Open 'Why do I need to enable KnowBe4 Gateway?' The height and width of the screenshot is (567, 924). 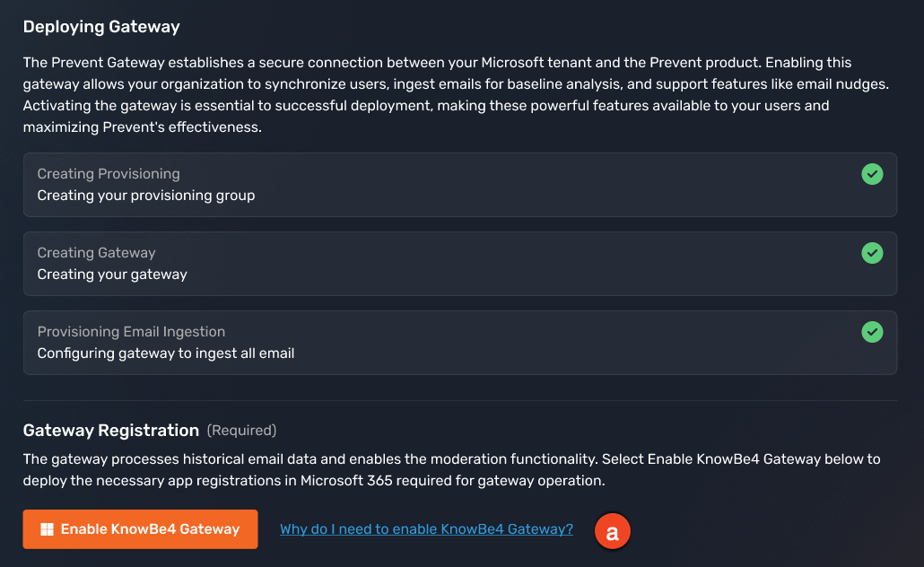click(426, 528)
